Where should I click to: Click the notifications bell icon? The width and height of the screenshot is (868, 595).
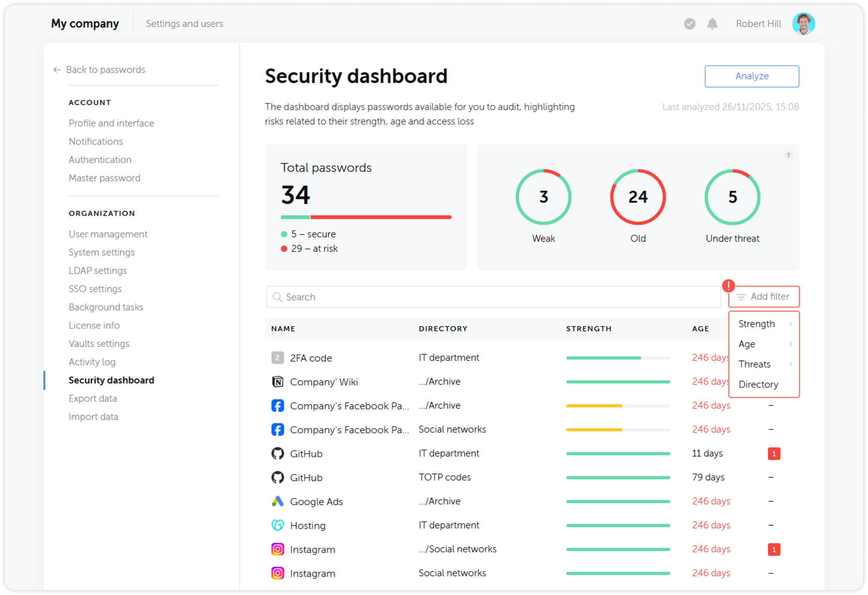point(712,24)
